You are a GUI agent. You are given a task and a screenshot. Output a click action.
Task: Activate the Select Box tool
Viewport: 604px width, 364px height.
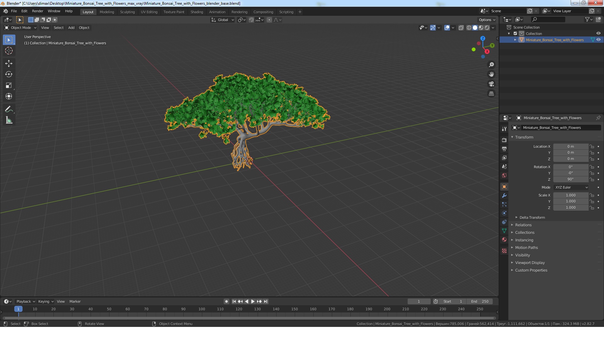pyautogui.click(x=9, y=40)
